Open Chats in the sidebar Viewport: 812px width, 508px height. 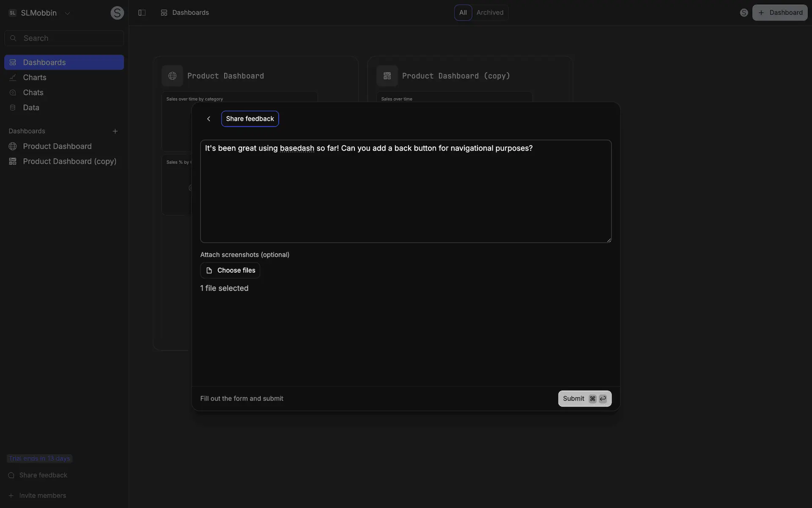[33, 92]
